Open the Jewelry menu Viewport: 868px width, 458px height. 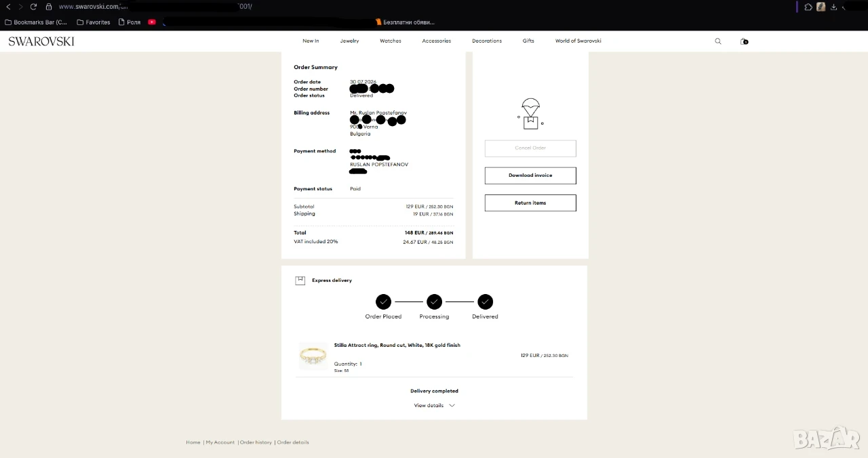(349, 41)
